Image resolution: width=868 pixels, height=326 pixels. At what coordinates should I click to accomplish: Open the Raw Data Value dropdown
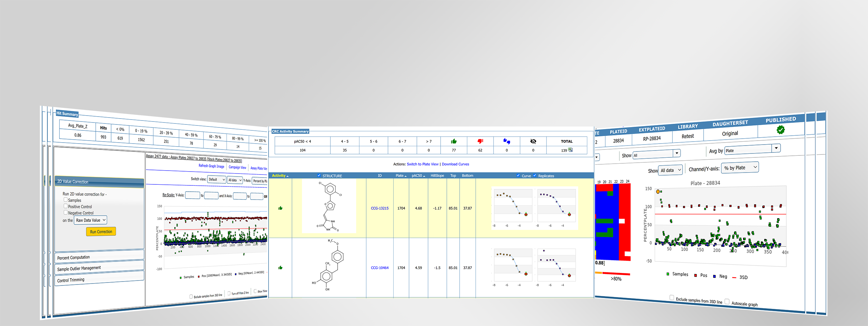pos(90,220)
